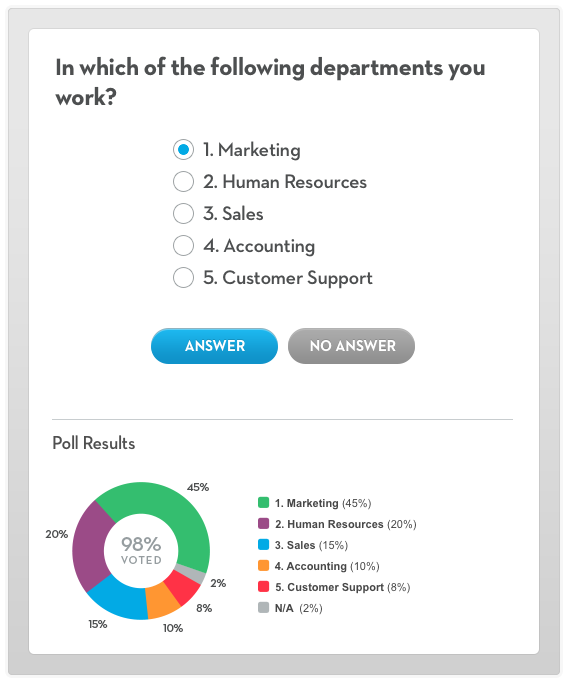The image size is (568, 683).
Task: Select Customer Support radio button
Action: [183, 278]
